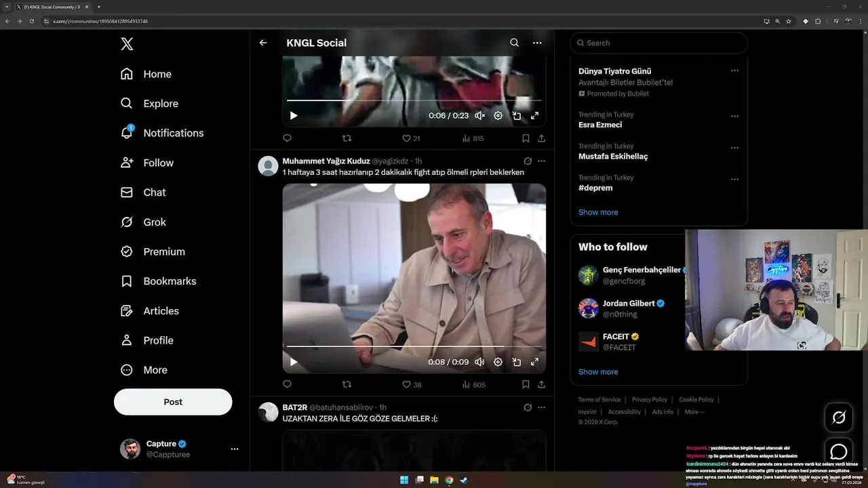Bookmark the post with 805 views
Image resolution: width=868 pixels, height=488 pixels.
click(526, 384)
